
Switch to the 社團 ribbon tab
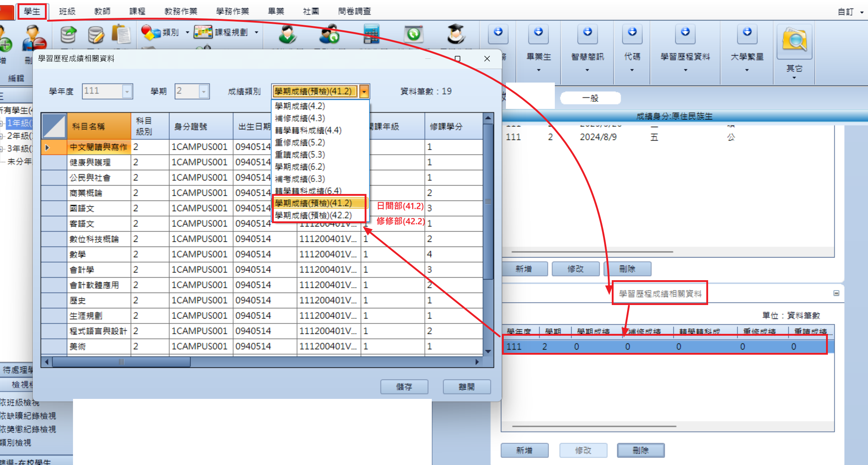click(x=311, y=12)
